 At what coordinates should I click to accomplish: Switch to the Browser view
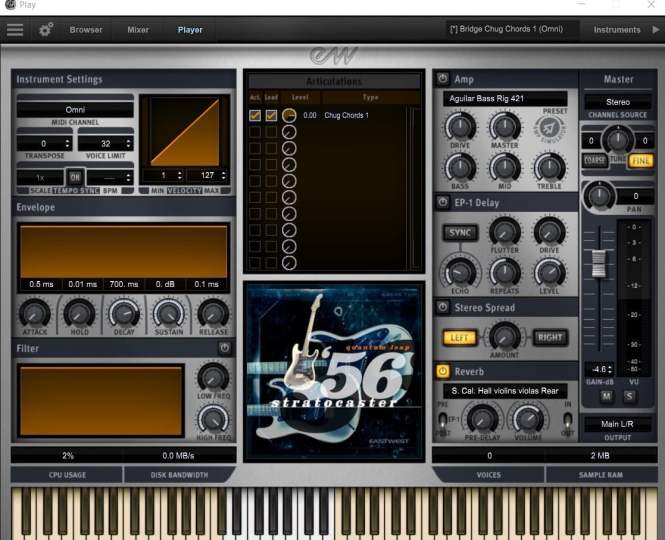[86, 30]
